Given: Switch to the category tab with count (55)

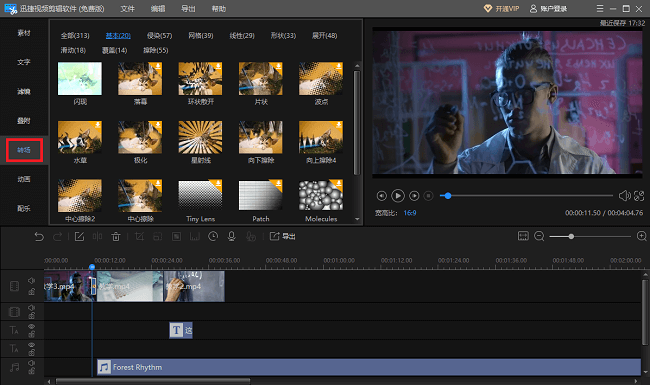Looking at the screenshot, I should pos(156,50).
